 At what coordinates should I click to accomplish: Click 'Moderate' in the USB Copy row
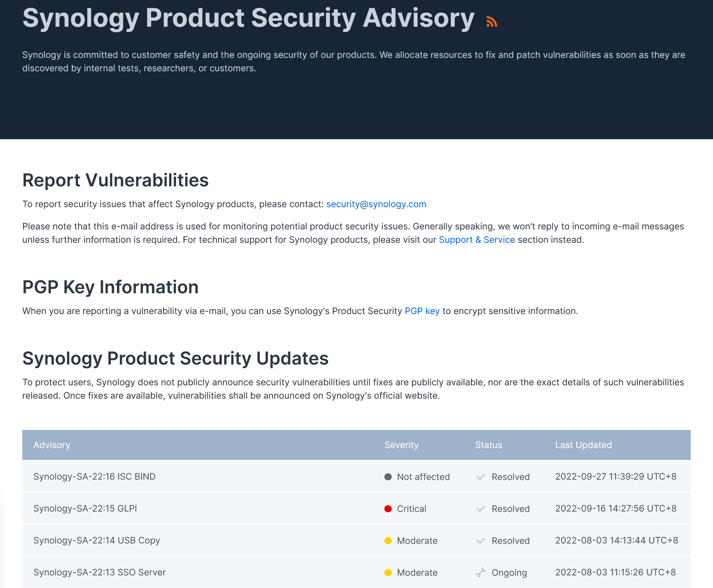tap(417, 541)
